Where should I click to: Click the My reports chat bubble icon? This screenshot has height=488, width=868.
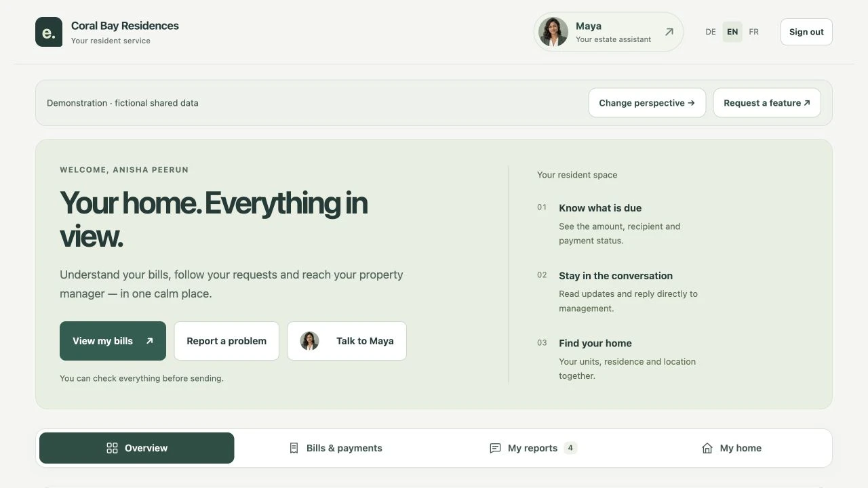tap(495, 448)
